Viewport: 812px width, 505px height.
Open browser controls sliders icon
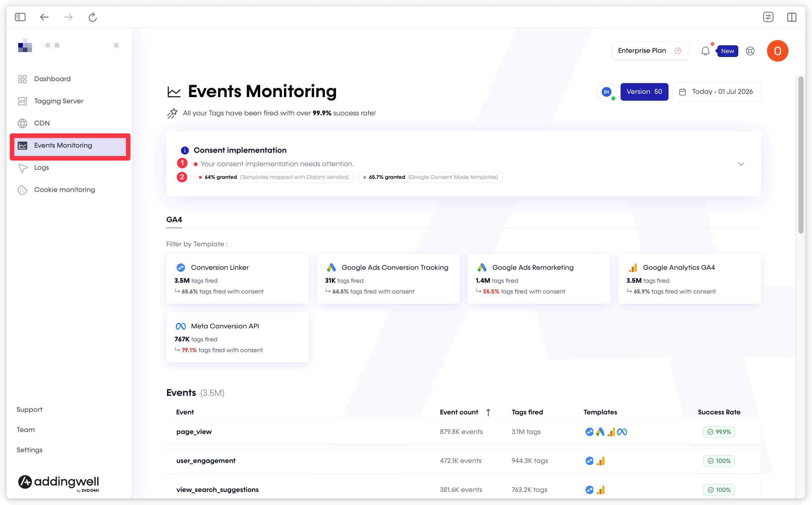[x=768, y=17]
